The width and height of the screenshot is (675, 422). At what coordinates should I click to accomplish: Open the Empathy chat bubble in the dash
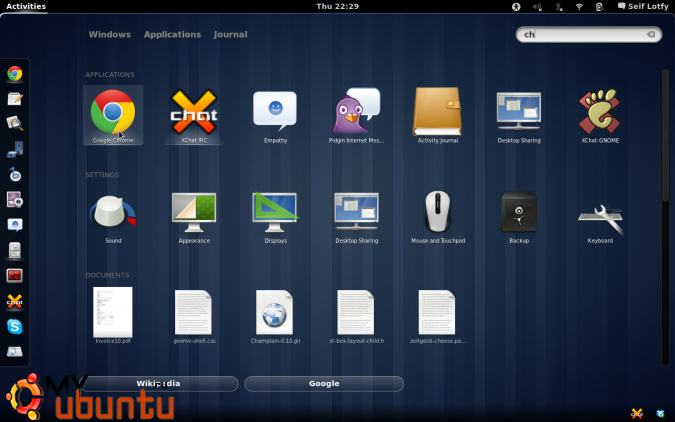pos(15,225)
